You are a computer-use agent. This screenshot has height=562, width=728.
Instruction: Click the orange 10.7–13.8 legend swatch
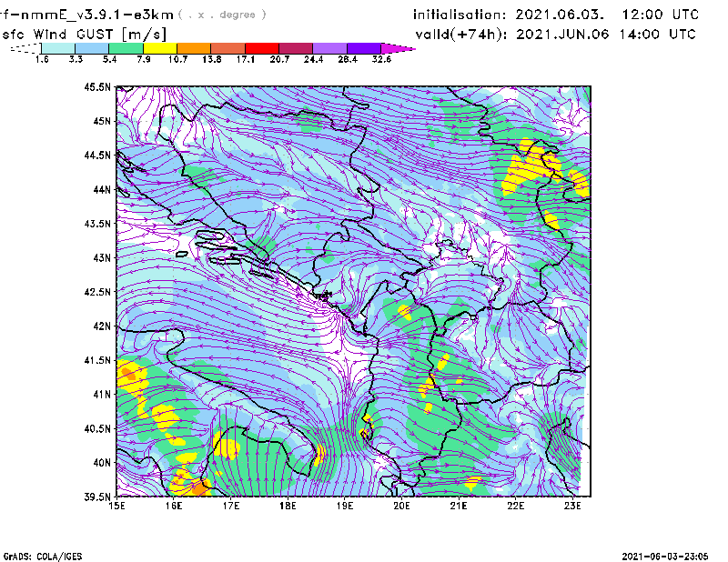[x=194, y=48]
